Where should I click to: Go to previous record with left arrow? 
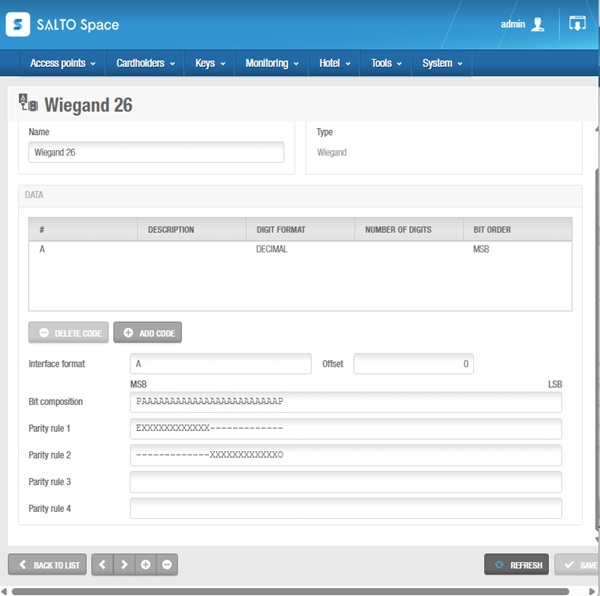pos(102,564)
